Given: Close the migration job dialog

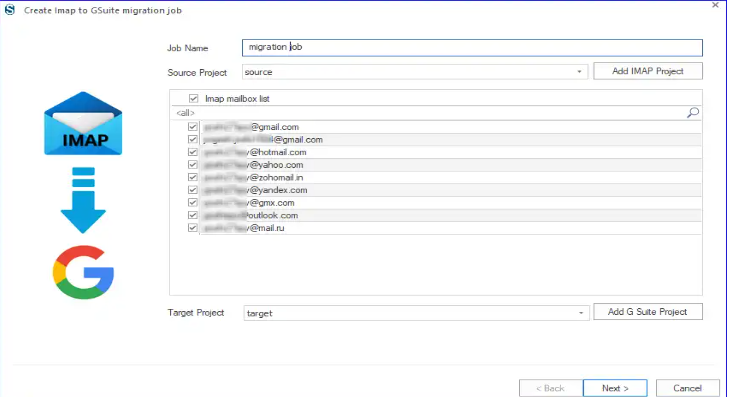Looking at the screenshot, I should point(715,5).
